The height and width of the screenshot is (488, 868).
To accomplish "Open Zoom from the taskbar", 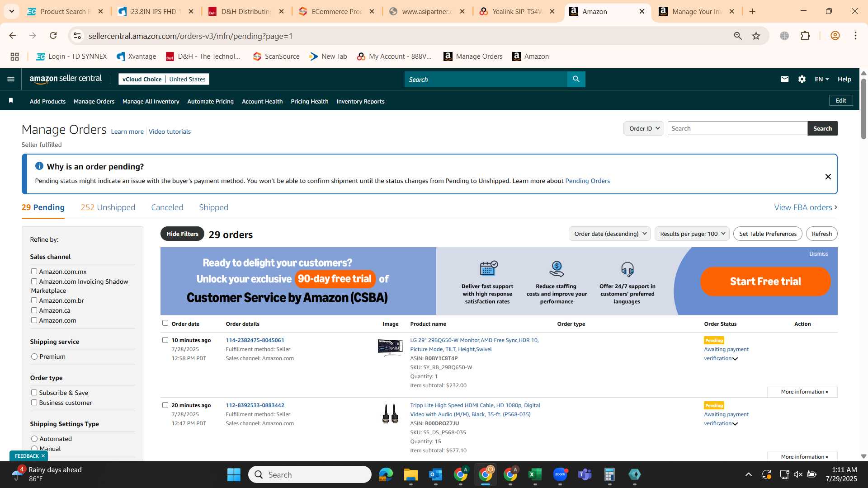I will point(560,474).
